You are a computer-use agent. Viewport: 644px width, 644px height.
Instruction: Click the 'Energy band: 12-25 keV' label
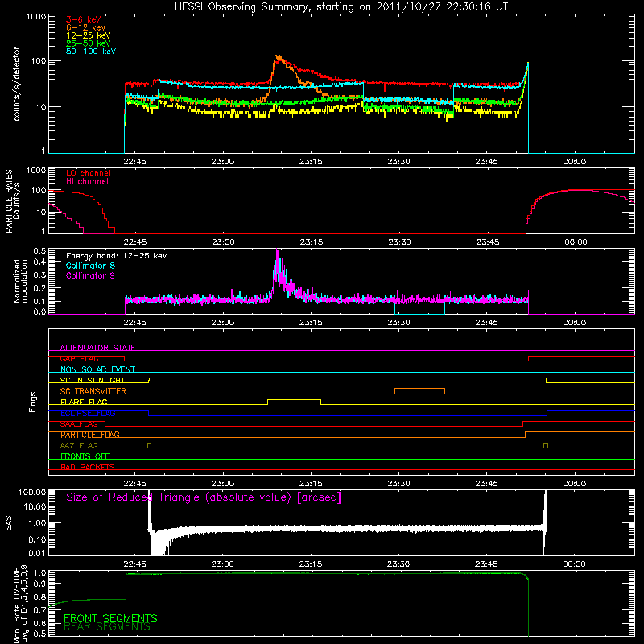pos(117,256)
